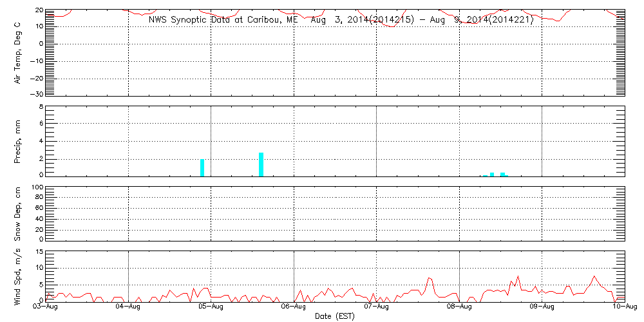Click the tallest cyan precipitation bar on 05-Aug
644x322 pixels.
click(x=261, y=164)
